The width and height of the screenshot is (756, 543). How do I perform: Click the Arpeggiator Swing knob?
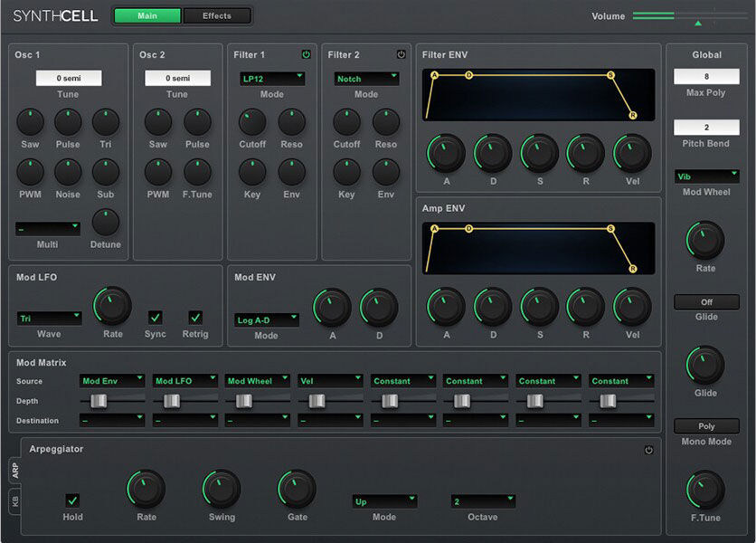tap(222, 490)
